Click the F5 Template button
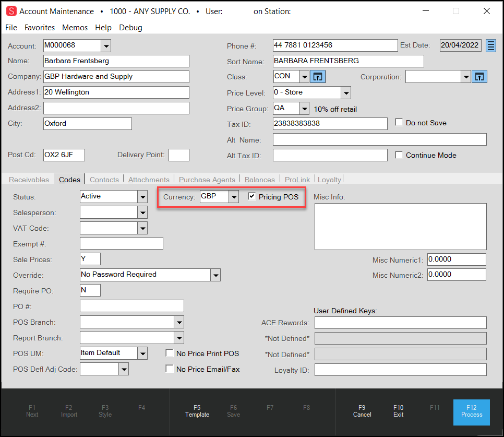Screen dimensions: 504x437 coord(197,411)
